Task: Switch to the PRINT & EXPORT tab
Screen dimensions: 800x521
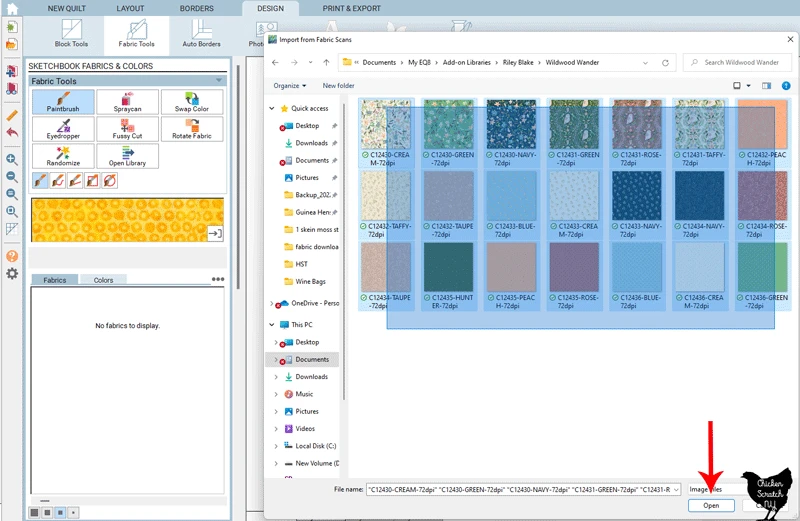Action: [x=352, y=8]
